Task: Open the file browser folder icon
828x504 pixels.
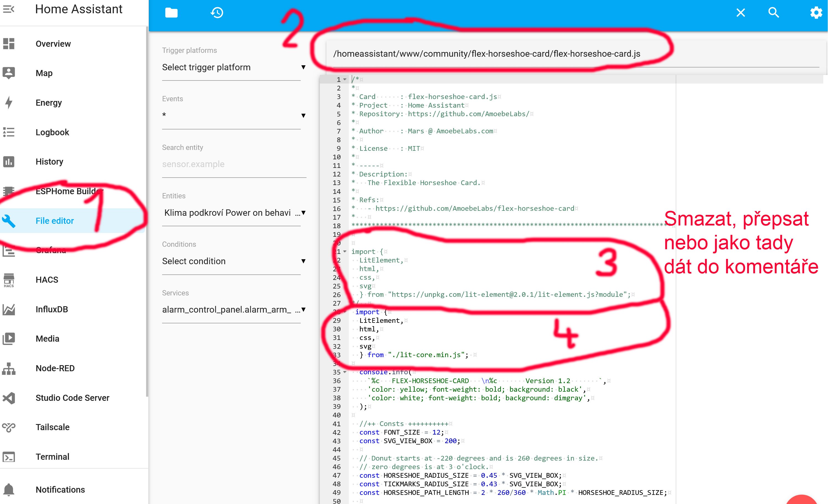Action: 171,13
